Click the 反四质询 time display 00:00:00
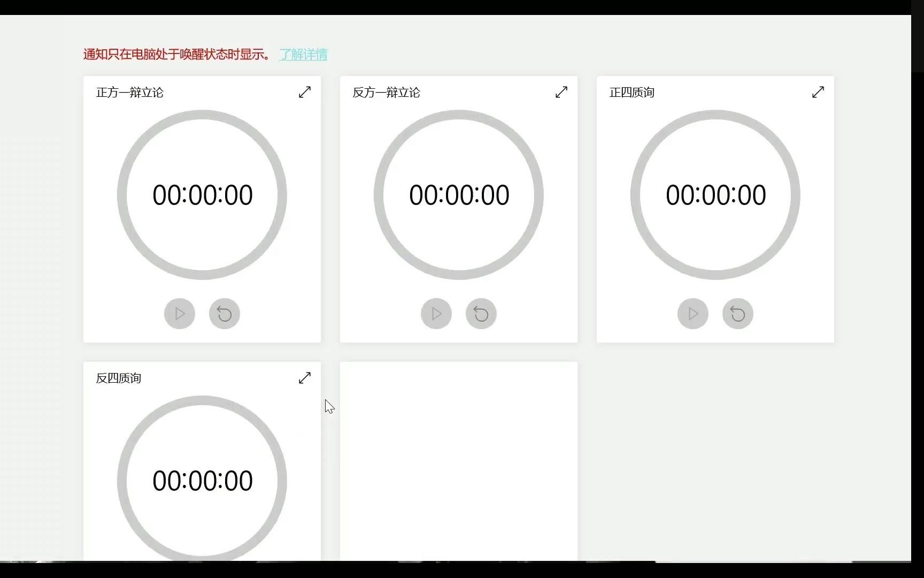This screenshot has height=578, width=924. click(x=203, y=481)
